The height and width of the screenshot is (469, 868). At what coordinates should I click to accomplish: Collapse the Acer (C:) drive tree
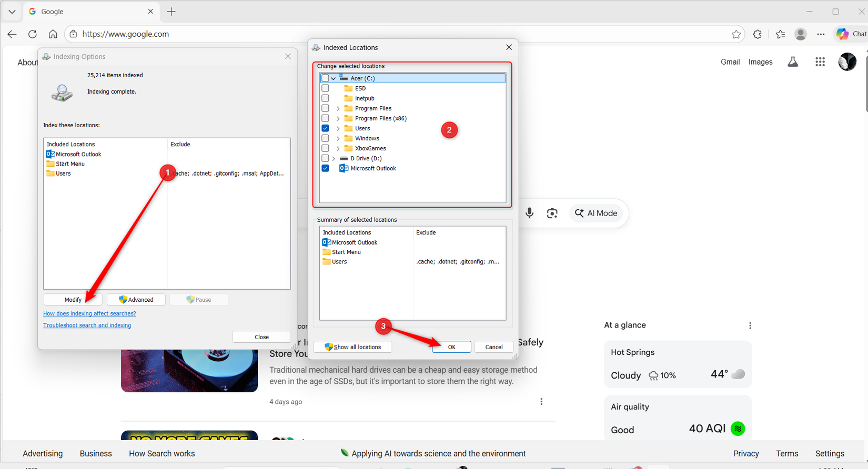[334, 78]
